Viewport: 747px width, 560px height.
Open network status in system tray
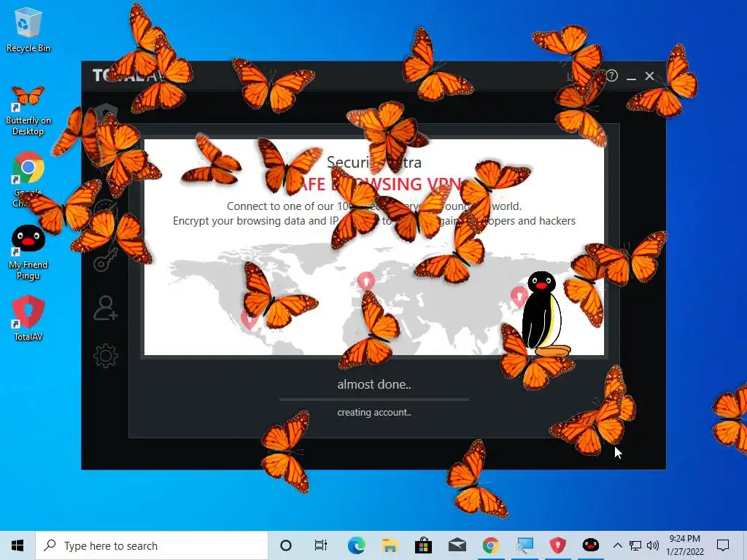pyautogui.click(x=635, y=545)
